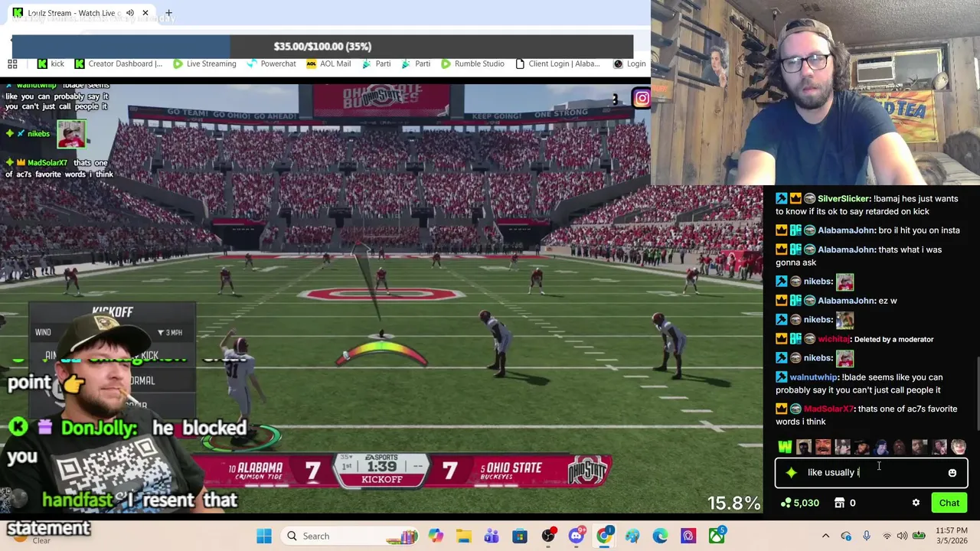Open the Rumble Studio bookmark
This screenshot has width=980, height=551.
472,64
